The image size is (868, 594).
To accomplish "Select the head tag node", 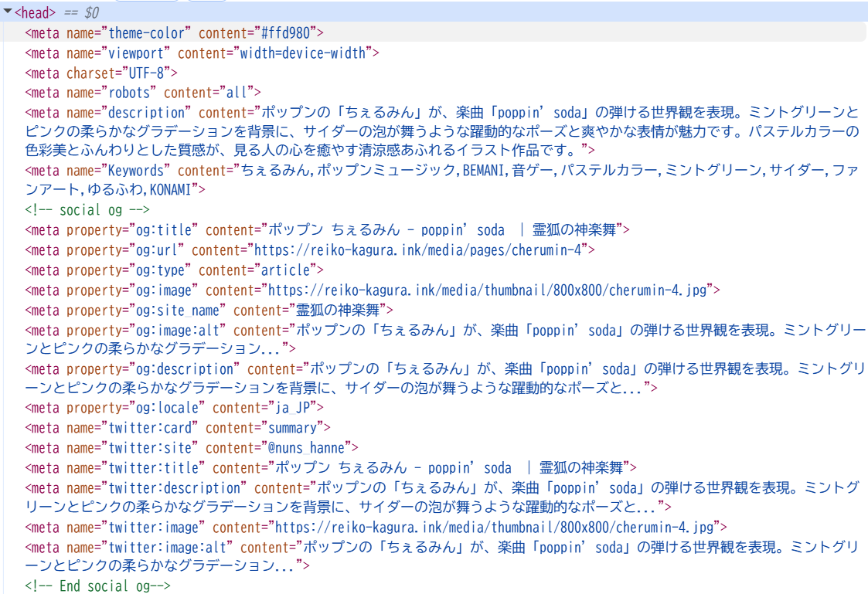I will 35,12.
